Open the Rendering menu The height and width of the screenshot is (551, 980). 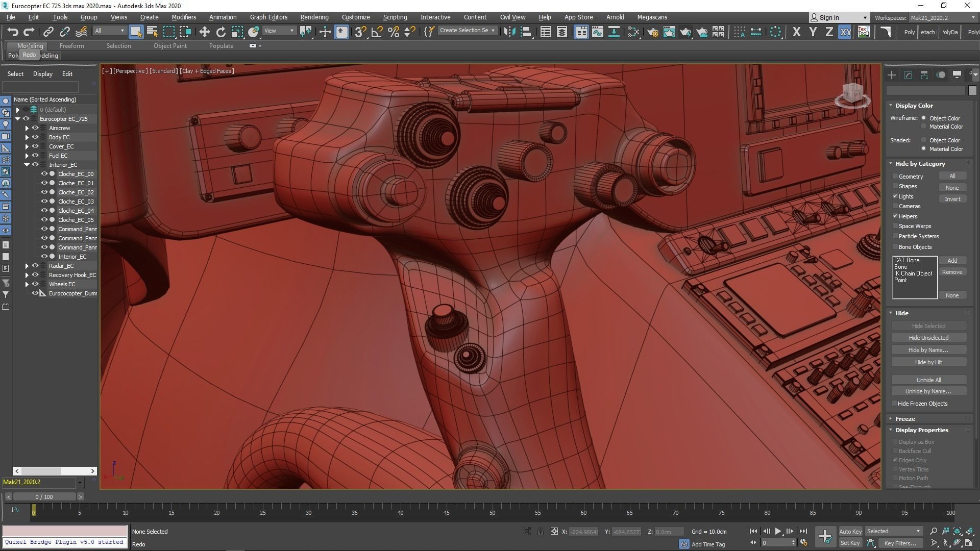pyautogui.click(x=314, y=17)
